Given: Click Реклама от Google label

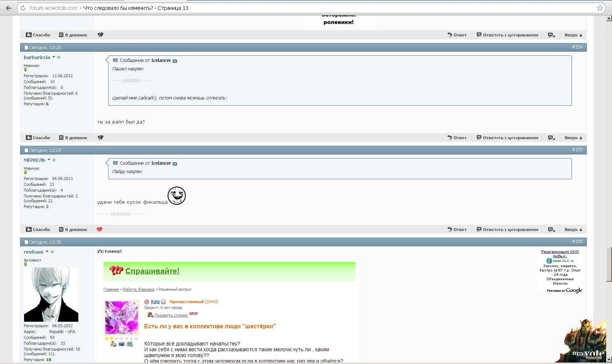Looking at the screenshot, I should [x=564, y=290].
